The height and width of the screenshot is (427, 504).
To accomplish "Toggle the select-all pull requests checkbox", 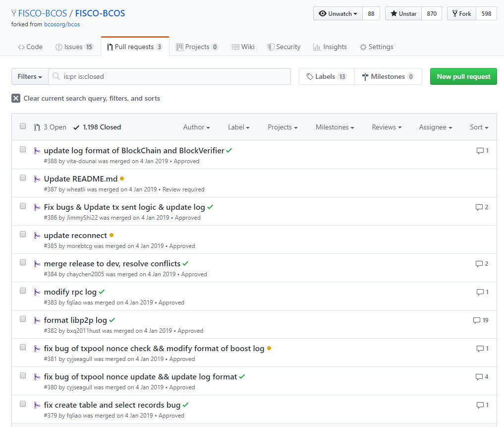I will point(23,126).
